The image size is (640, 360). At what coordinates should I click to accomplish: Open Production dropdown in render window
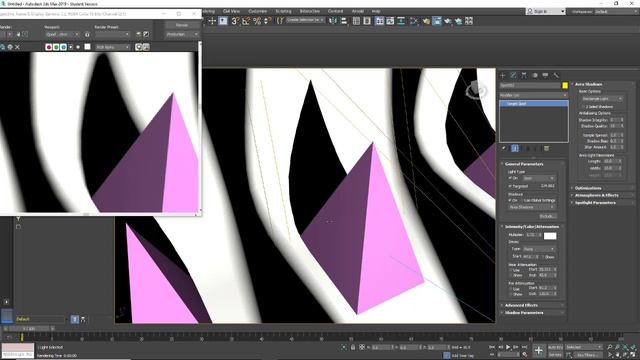pyautogui.click(x=182, y=34)
